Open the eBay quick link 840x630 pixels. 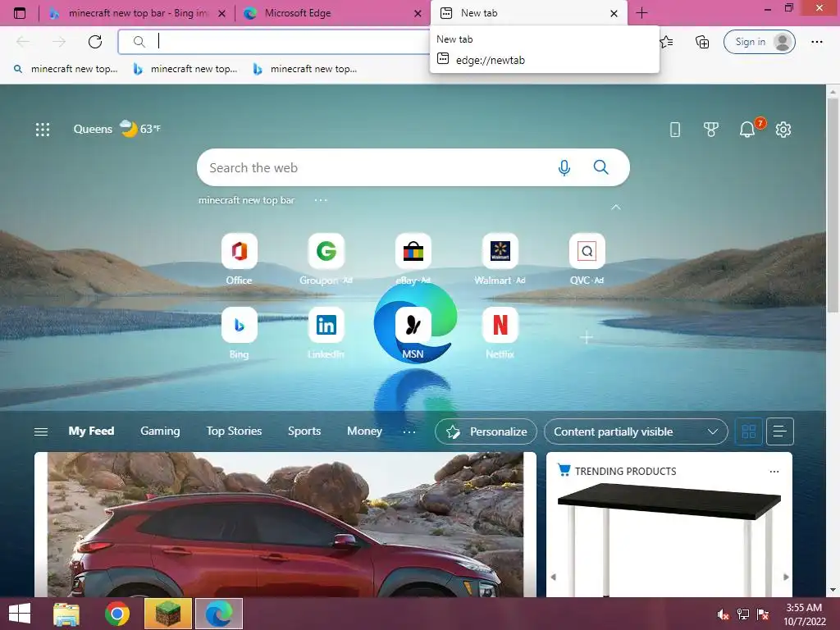(413, 259)
